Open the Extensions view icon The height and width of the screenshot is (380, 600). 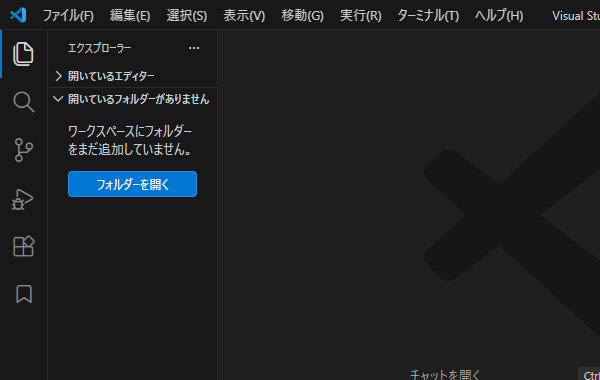(x=24, y=246)
